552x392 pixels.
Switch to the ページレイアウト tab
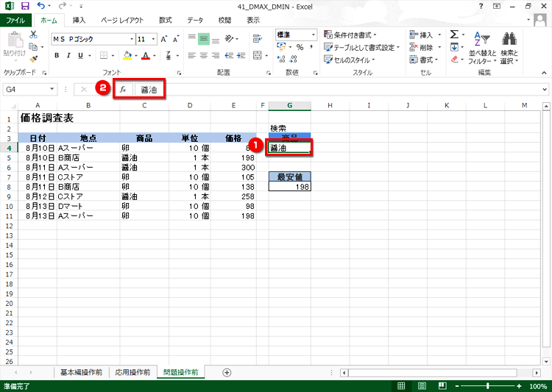click(x=122, y=20)
